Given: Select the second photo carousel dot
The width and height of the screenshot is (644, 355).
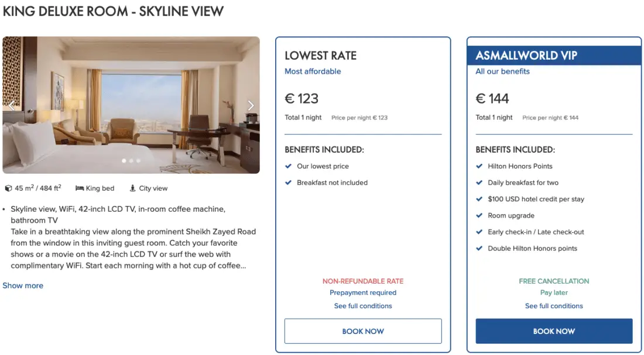Looking at the screenshot, I should 131,160.
